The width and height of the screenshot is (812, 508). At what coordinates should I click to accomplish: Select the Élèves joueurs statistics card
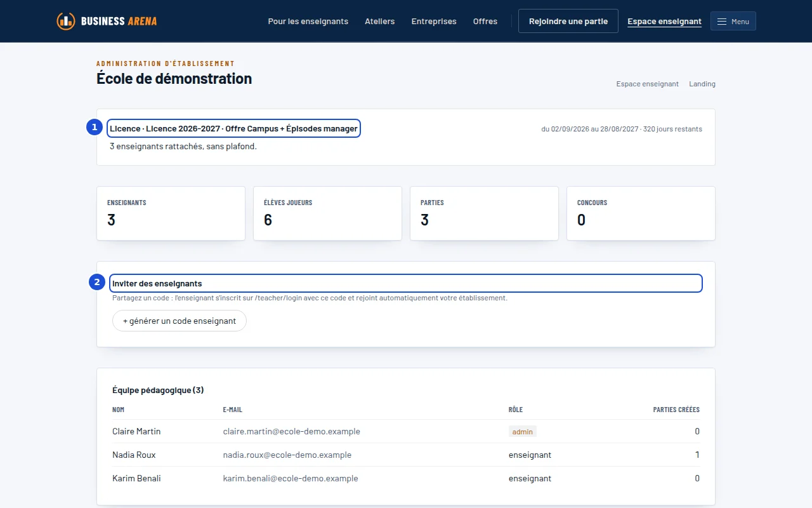click(x=328, y=213)
